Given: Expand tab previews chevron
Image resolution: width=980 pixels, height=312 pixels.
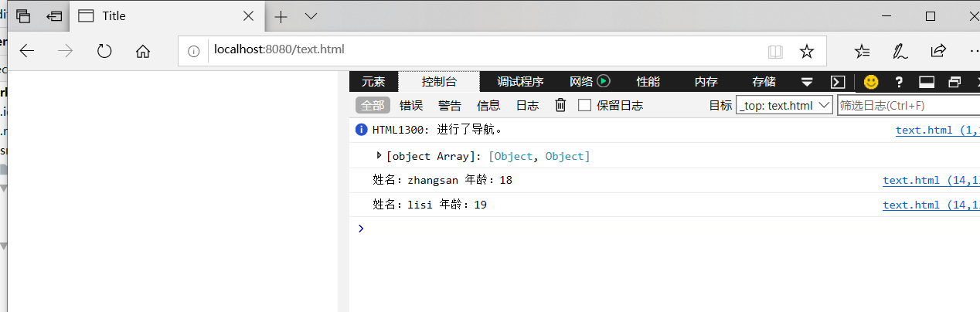Looking at the screenshot, I should [311, 16].
